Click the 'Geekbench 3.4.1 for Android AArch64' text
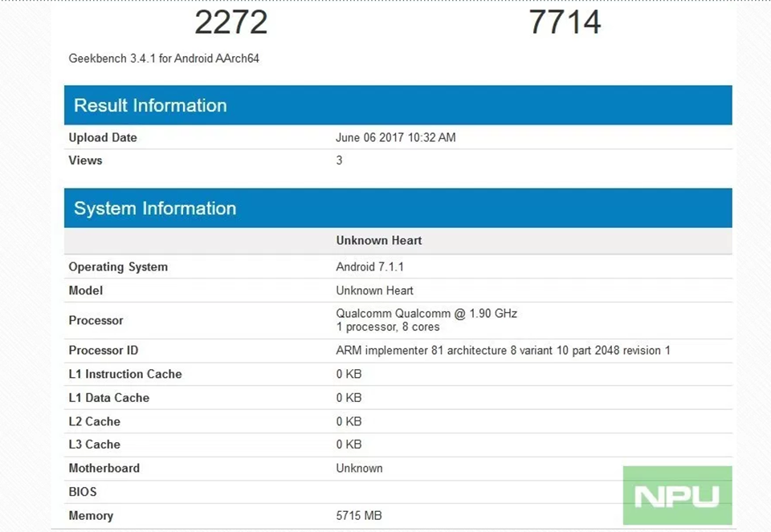The image size is (771, 532). click(x=164, y=59)
